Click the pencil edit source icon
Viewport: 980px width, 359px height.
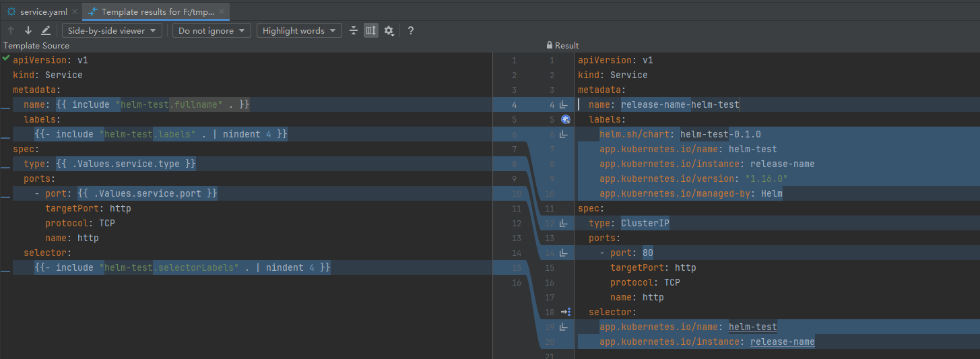tap(46, 30)
